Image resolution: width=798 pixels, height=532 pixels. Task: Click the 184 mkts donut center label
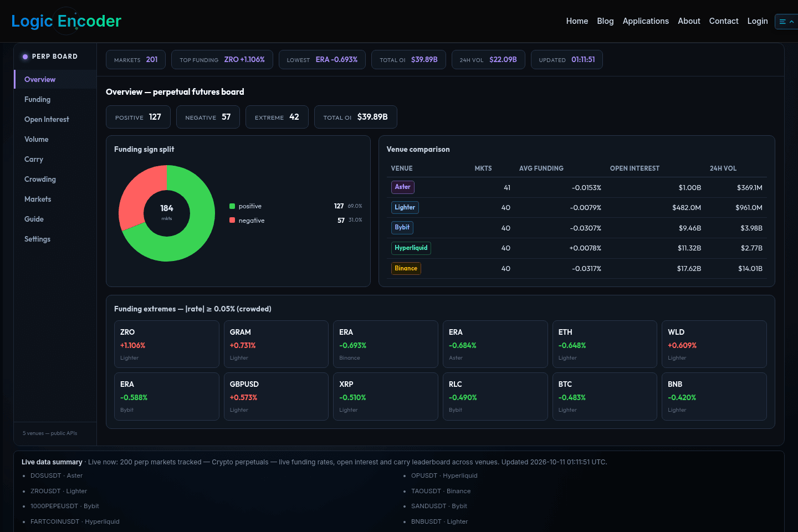[167, 211]
